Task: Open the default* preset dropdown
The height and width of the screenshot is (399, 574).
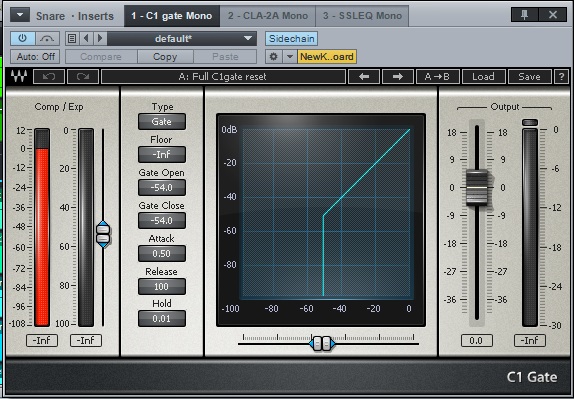Action: [x=182, y=38]
